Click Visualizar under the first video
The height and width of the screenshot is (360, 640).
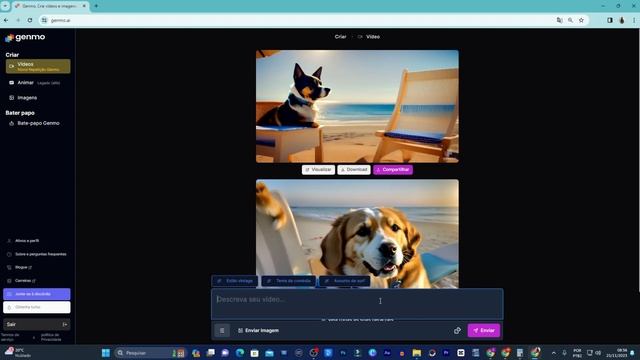318,170
